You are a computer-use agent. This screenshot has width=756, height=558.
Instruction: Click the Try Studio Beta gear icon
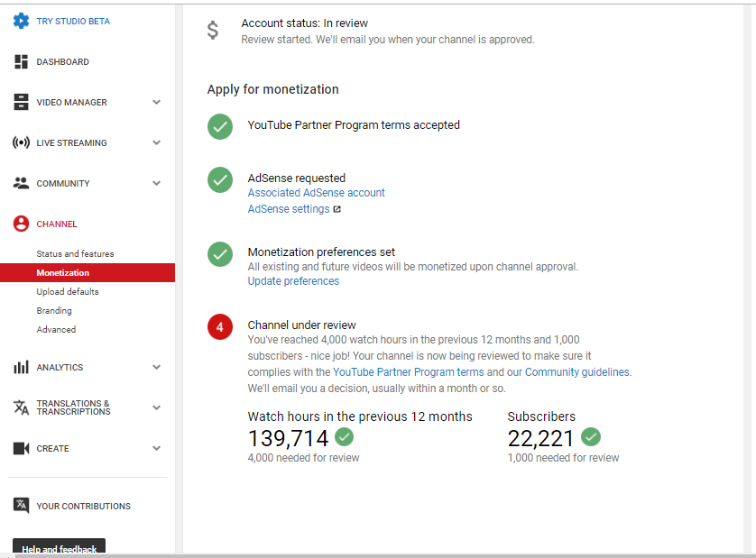(x=22, y=22)
